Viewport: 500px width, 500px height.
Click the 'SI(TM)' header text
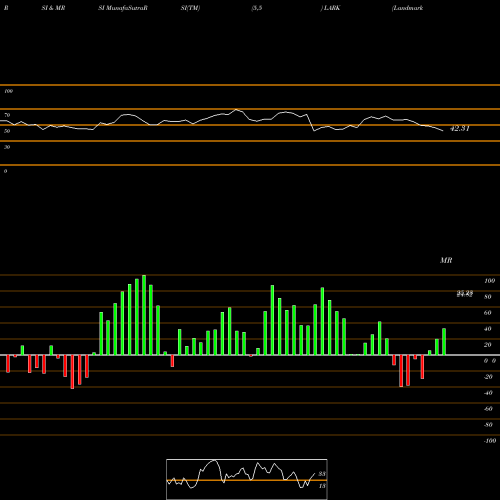pos(190,8)
